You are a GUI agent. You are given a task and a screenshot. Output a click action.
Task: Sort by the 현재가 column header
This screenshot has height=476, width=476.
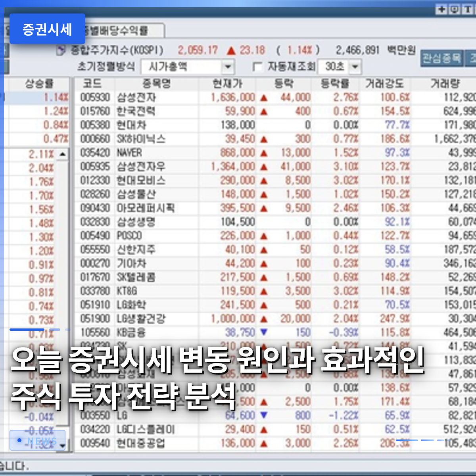(x=227, y=84)
